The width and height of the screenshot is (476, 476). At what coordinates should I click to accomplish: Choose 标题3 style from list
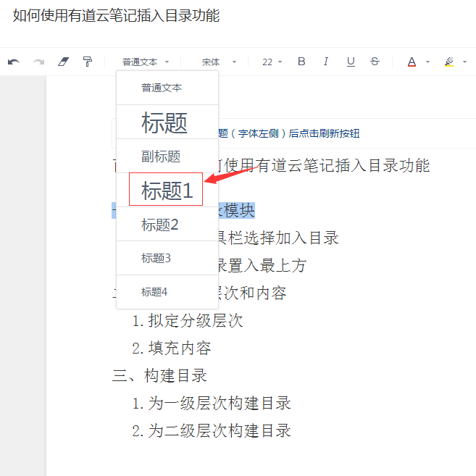(167, 259)
